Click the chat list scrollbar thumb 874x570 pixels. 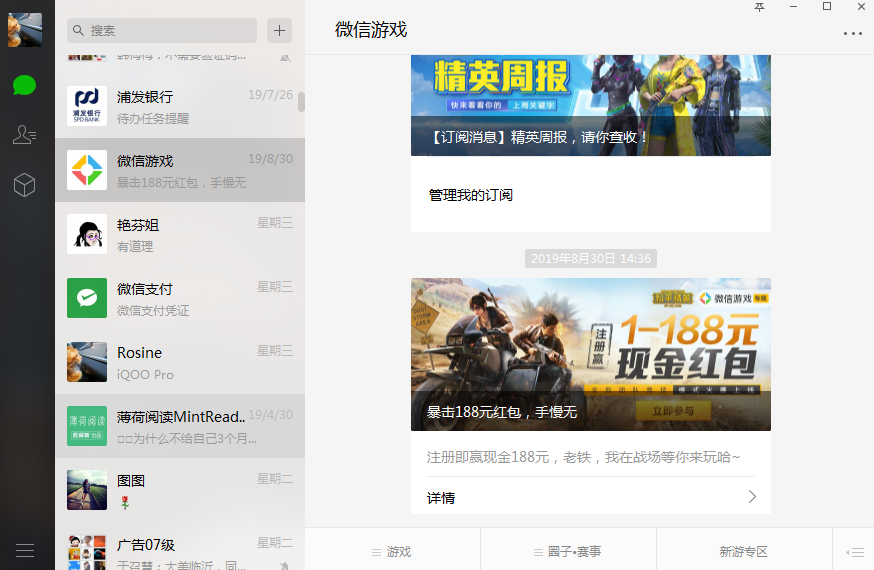coord(302,102)
